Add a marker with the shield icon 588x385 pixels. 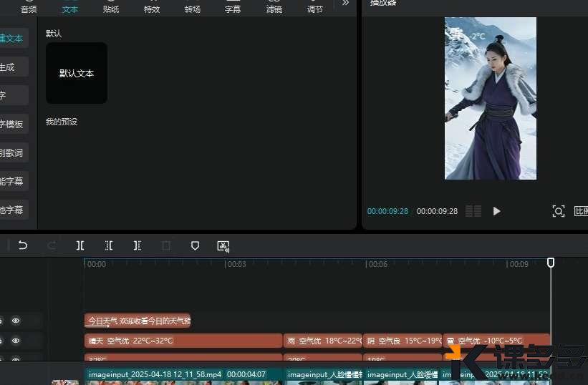(x=195, y=245)
